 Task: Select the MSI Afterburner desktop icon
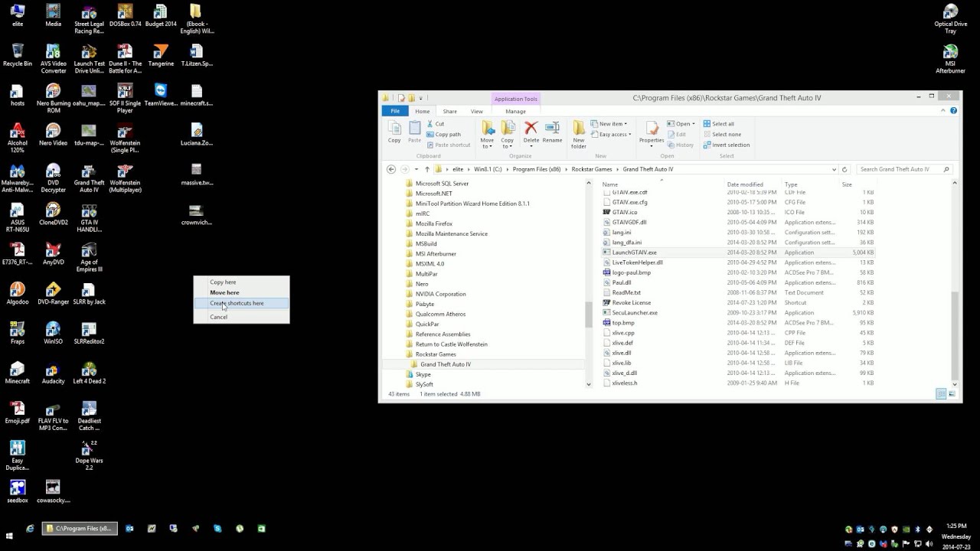click(x=950, y=60)
